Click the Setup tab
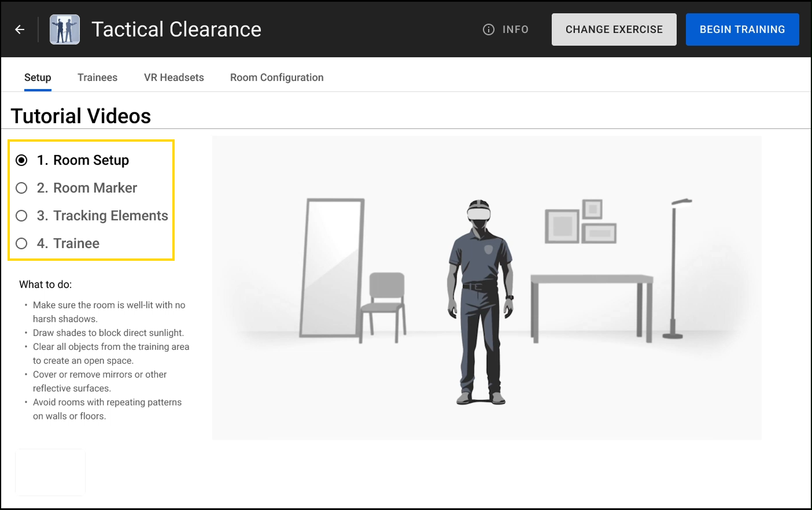The image size is (812, 510). pyautogui.click(x=38, y=77)
